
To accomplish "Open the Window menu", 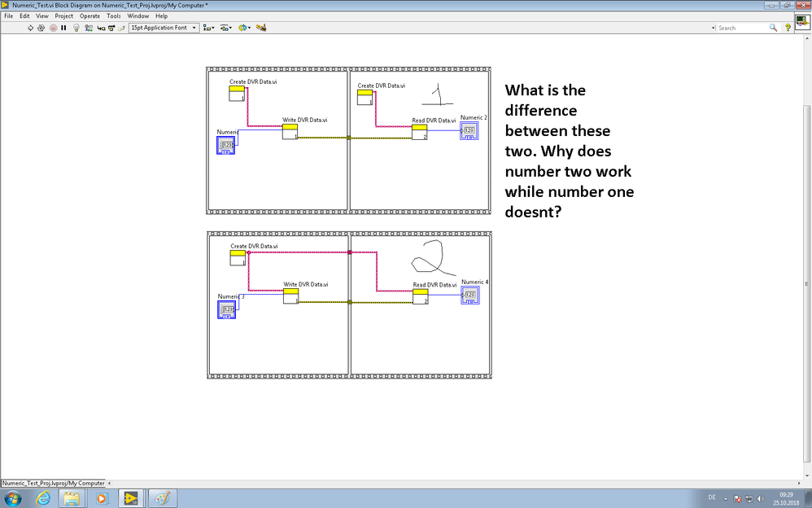I will [x=138, y=16].
